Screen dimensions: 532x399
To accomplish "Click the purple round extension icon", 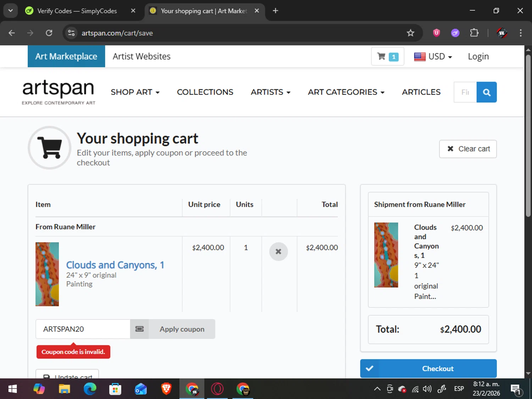I will tap(455, 33).
